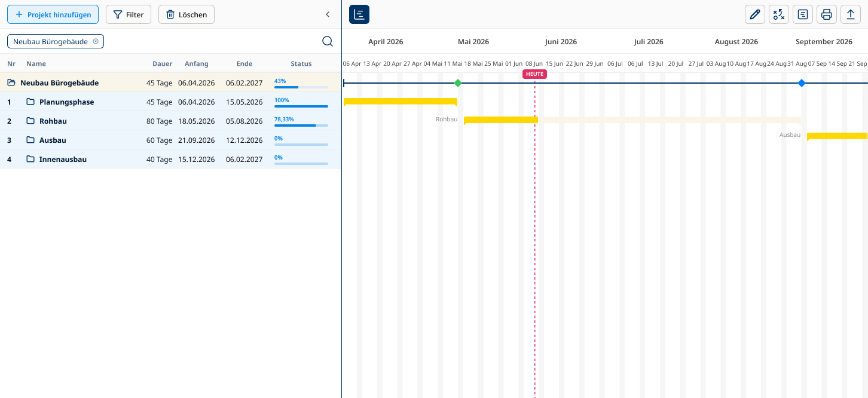Viewport: 868px width, 398px height.
Task: Click Projekt hinzufügen button
Action: 53,14
